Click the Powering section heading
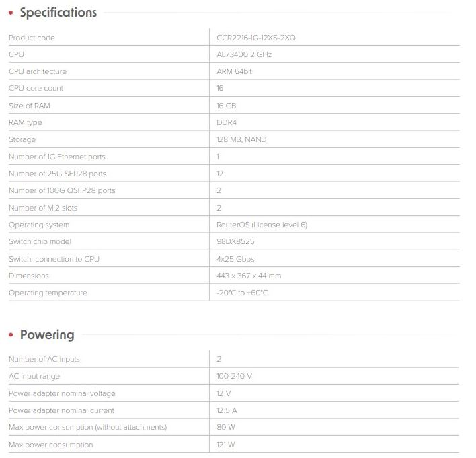The image size is (476, 458). pos(46,334)
